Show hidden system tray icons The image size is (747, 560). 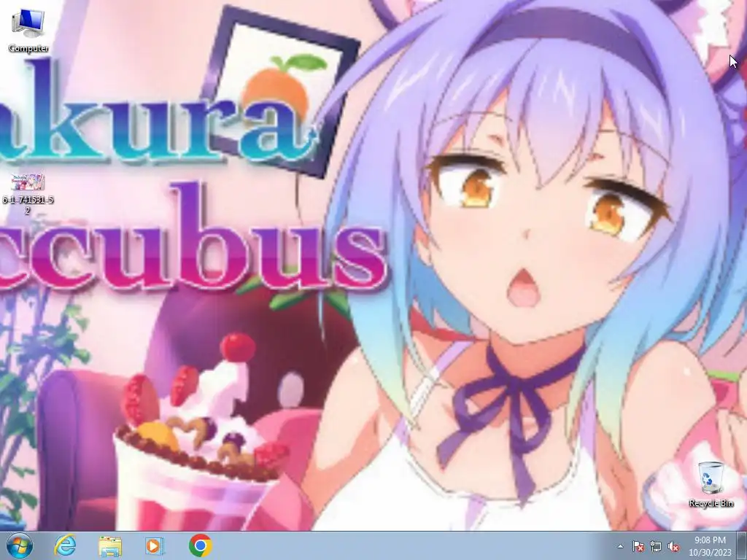point(620,546)
